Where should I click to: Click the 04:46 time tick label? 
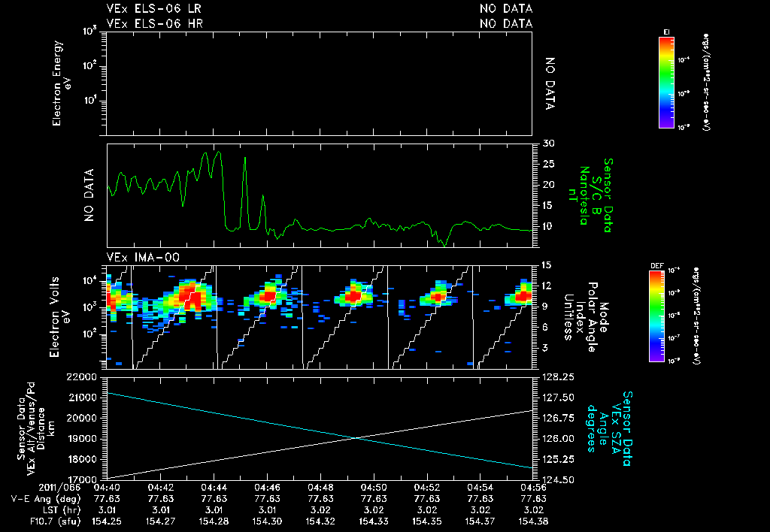click(267, 488)
